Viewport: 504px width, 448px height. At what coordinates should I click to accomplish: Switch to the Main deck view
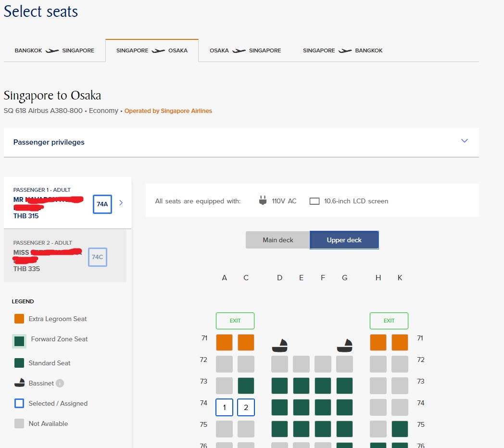click(x=278, y=240)
